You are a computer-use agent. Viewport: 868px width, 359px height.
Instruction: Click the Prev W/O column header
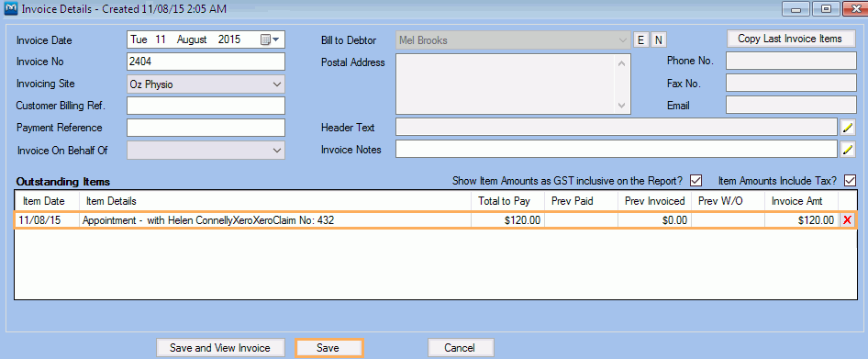pyautogui.click(x=728, y=201)
